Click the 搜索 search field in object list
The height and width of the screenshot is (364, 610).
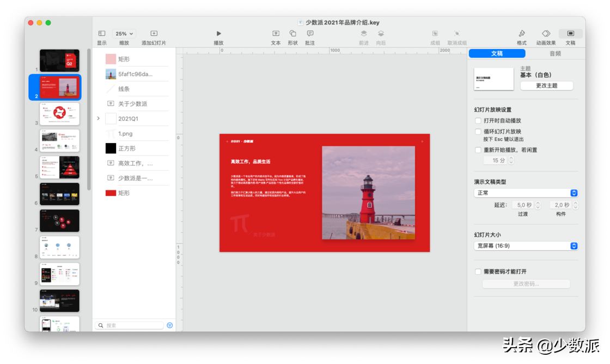coord(130,325)
